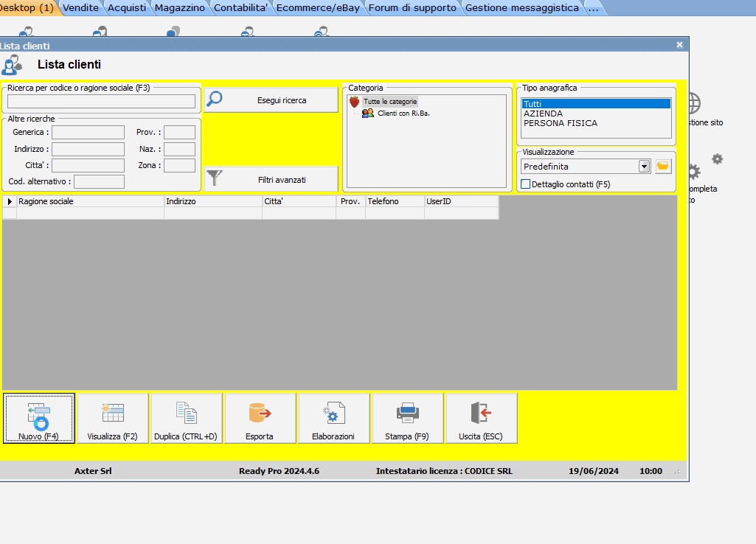Click the Cod. alternativo field
Image resolution: width=756 pixels, height=544 pixels.
point(100,181)
